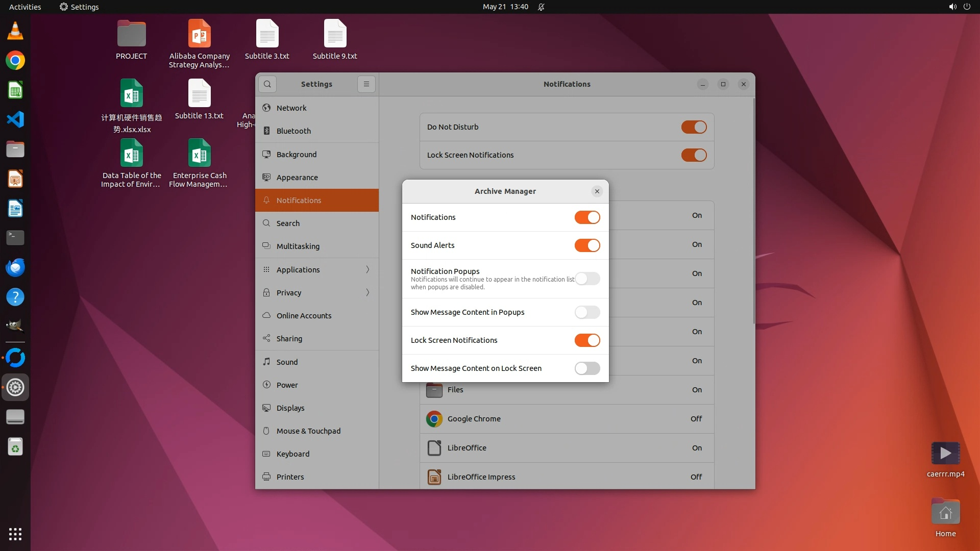Open the volume icon in top bar
This screenshot has height=551, width=980.
tap(952, 7)
